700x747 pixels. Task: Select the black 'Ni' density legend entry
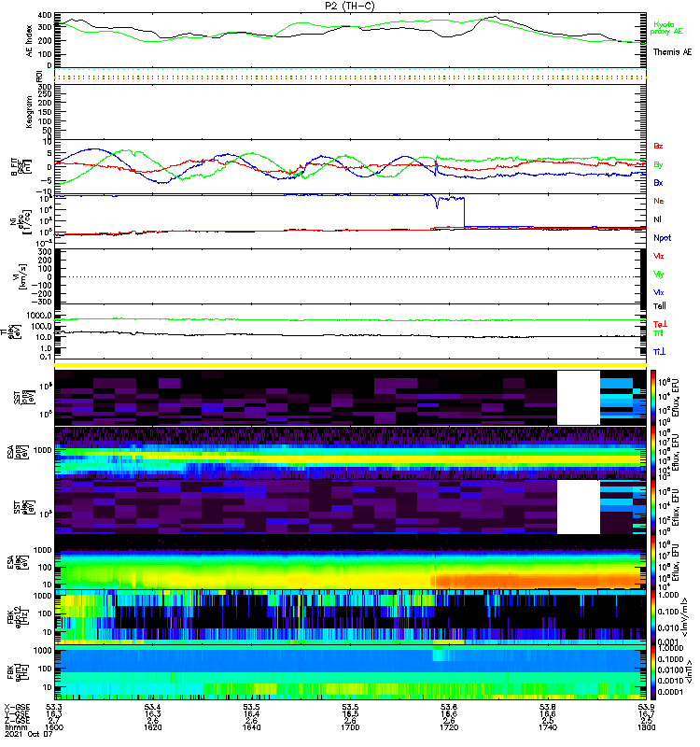657,219
